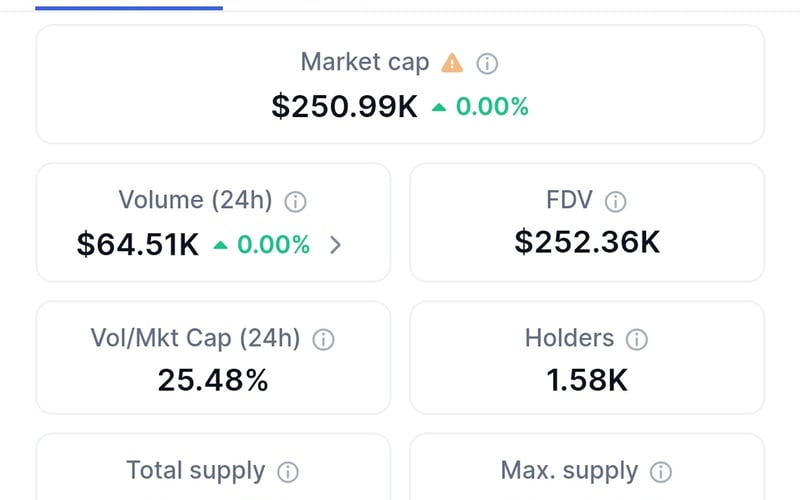Open the Volume (24h) info tooltip icon

295,201
